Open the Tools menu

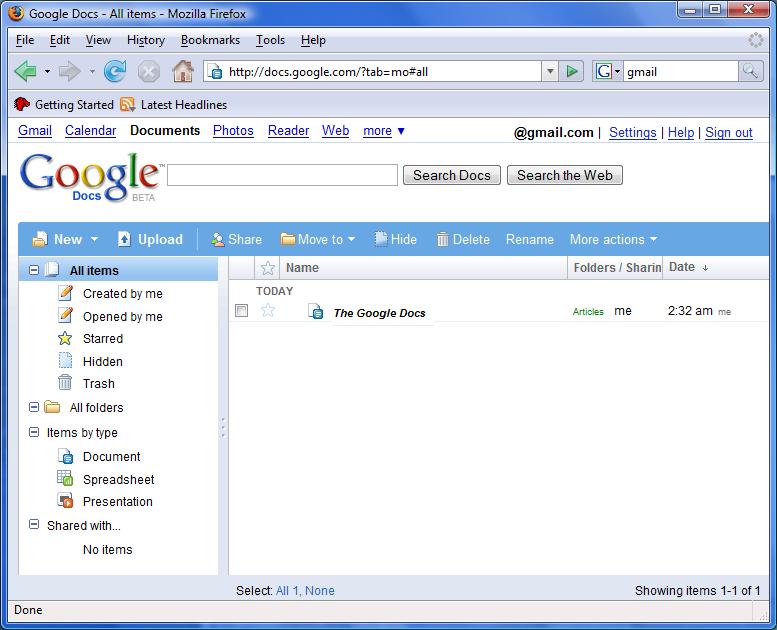(270, 40)
